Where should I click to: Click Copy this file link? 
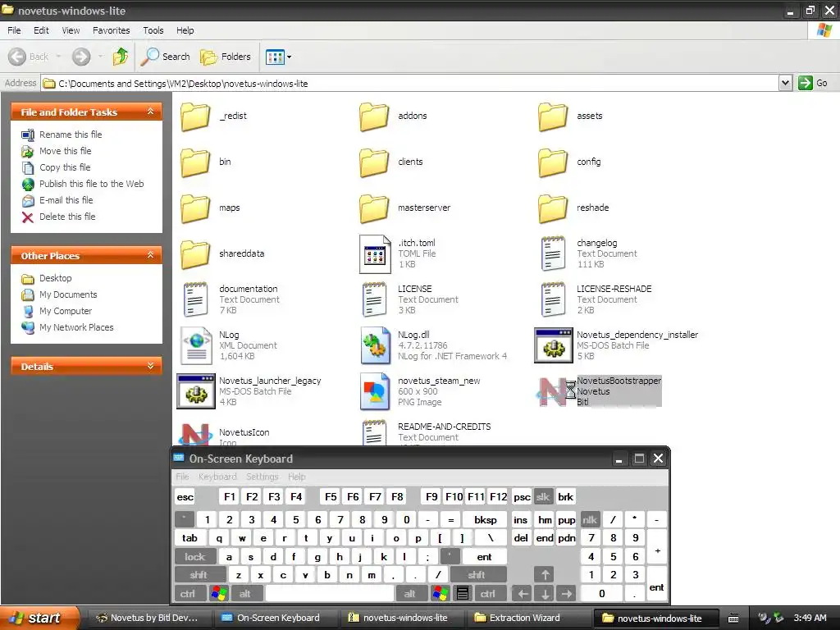click(65, 167)
